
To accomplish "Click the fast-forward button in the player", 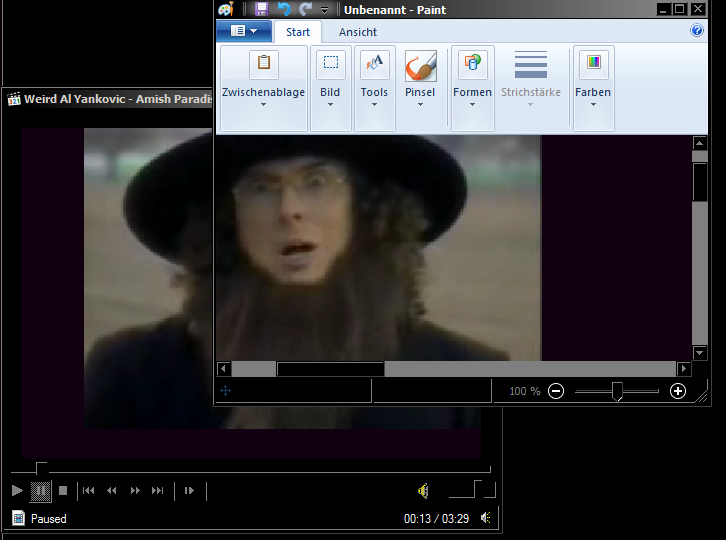I will [135, 490].
